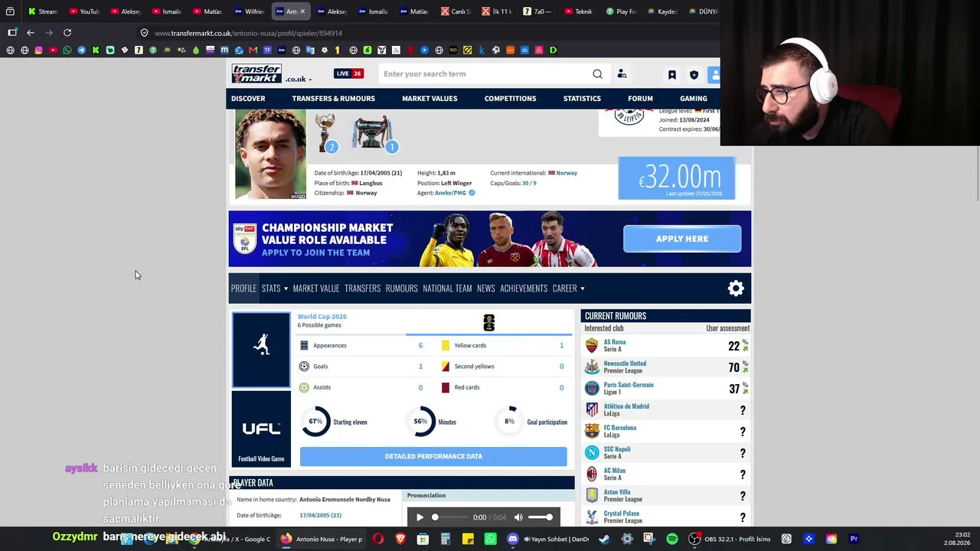This screenshot has height=551, width=980.
Task: Open the detailed person search icon
Action: click(x=622, y=74)
